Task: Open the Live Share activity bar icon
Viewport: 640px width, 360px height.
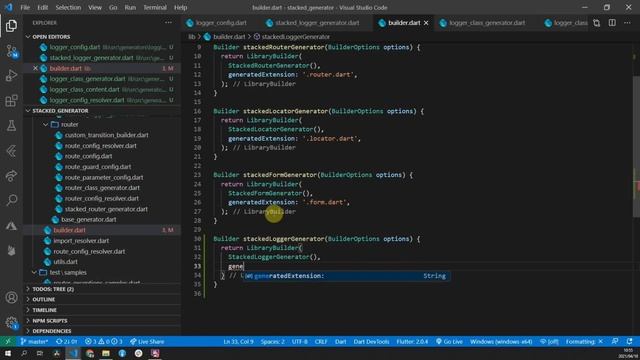Action: (x=11, y=176)
